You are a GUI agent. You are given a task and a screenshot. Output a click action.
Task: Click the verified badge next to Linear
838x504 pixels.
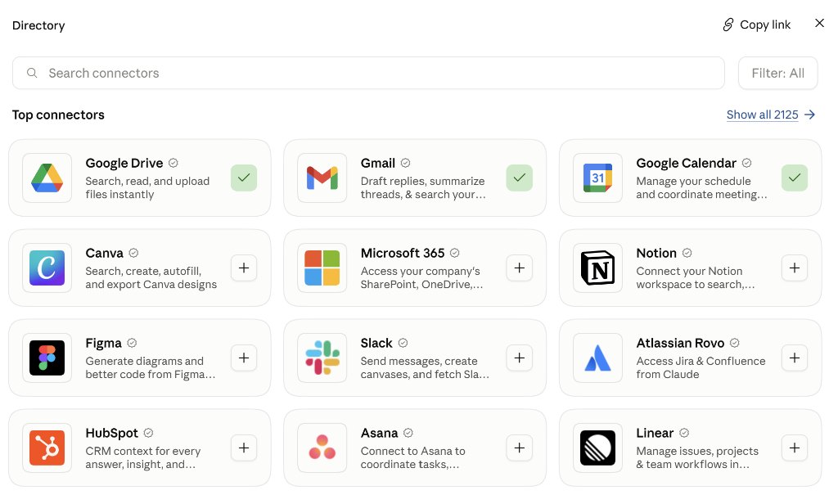click(x=684, y=433)
